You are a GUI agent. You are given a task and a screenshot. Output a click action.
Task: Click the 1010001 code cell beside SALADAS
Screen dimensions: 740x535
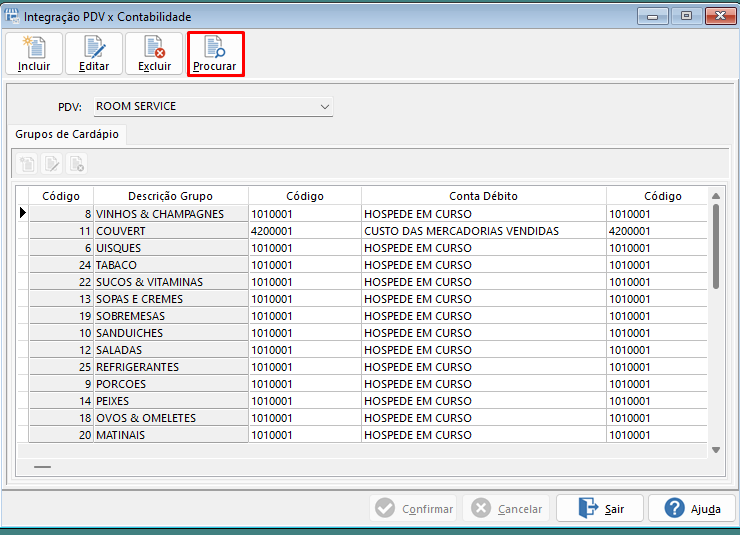point(305,350)
